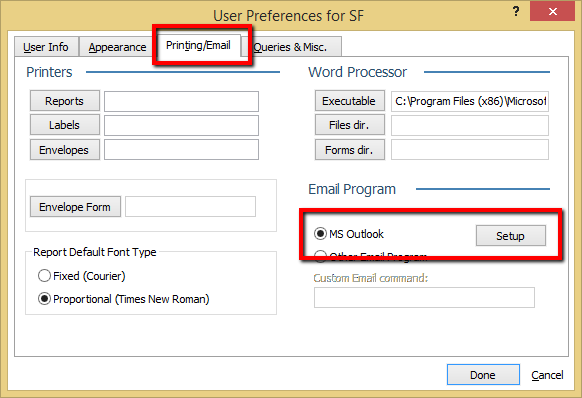Select the Printing/Email tab

pyautogui.click(x=199, y=45)
